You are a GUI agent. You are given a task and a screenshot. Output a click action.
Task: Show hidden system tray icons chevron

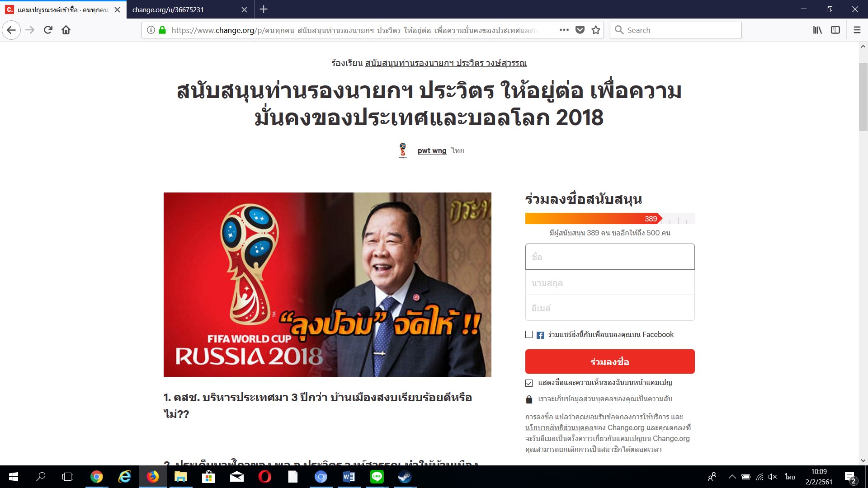732,477
